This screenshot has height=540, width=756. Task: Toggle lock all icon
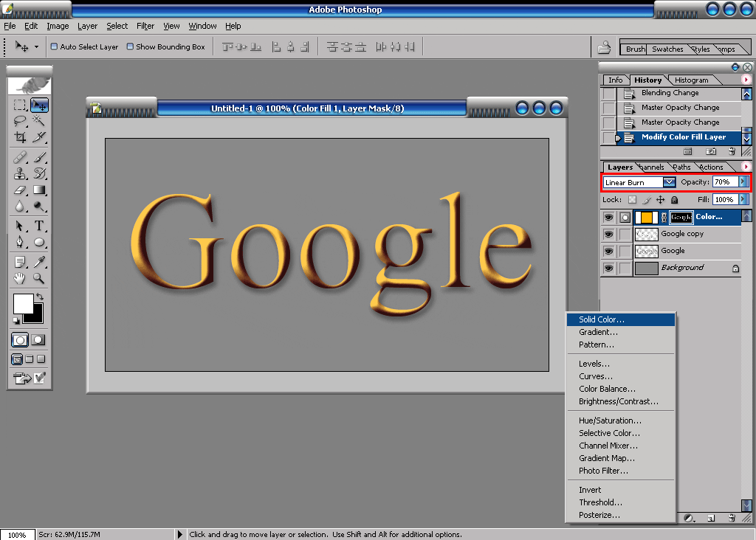pyautogui.click(x=675, y=199)
